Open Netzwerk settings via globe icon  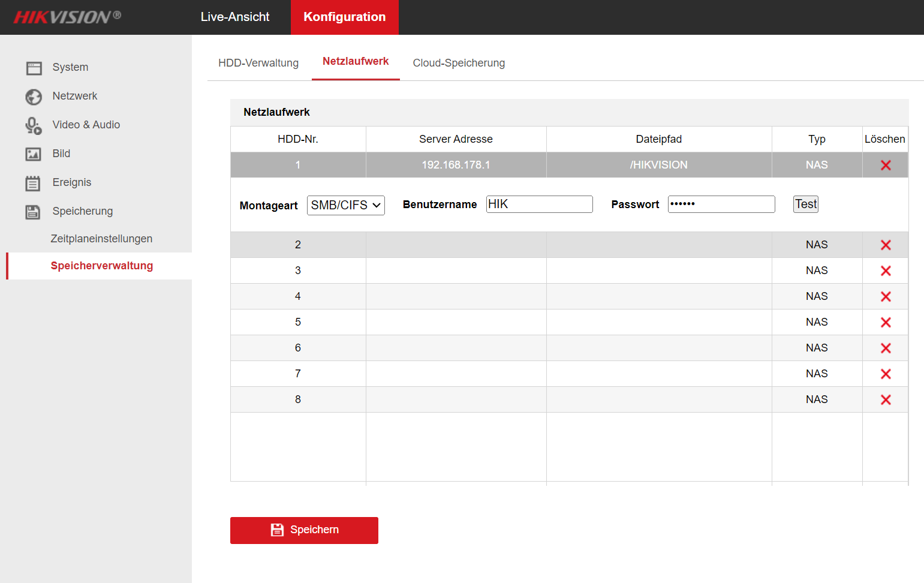[x=34, y=97]
